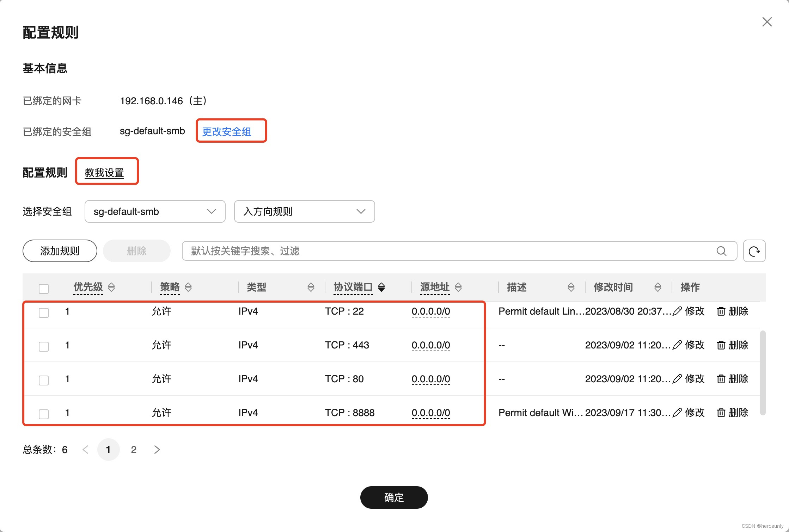Click source 0.0.0.0/0 in TCP : 443 row
Screen dimensions: 789x532
tap(431, 345)
